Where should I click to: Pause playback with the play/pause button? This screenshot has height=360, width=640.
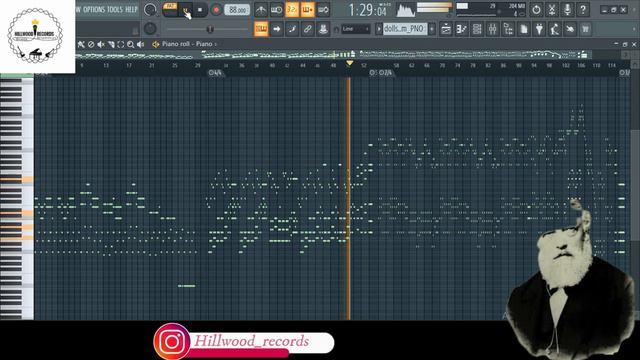tap(186, 9)
